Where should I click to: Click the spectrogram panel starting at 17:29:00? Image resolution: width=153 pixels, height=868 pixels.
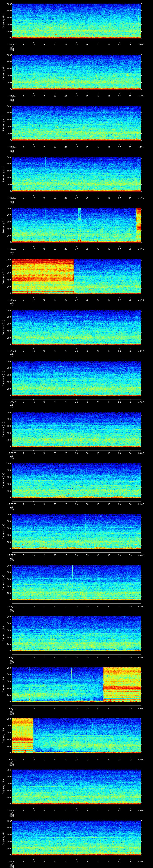pyautogui.click(x=76, y=21)
